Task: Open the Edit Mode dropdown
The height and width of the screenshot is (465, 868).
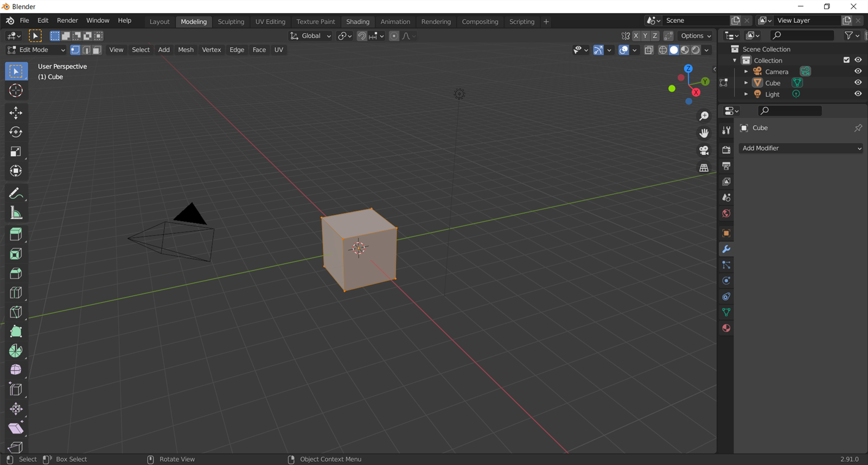Action: (x=36, y=50)
